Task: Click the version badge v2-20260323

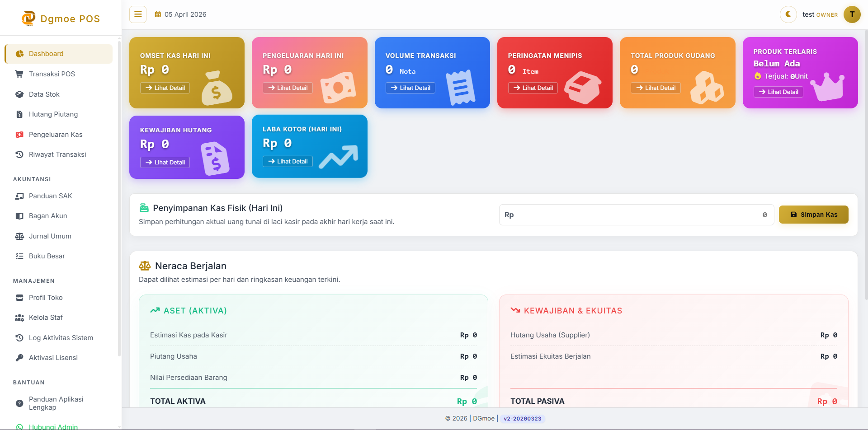Action: pyautogui.click(x=522, y=419)
